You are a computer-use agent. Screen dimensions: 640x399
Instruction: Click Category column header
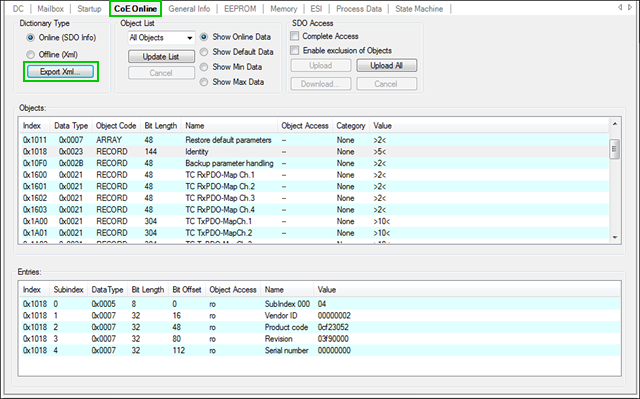(x=351, y=126)
